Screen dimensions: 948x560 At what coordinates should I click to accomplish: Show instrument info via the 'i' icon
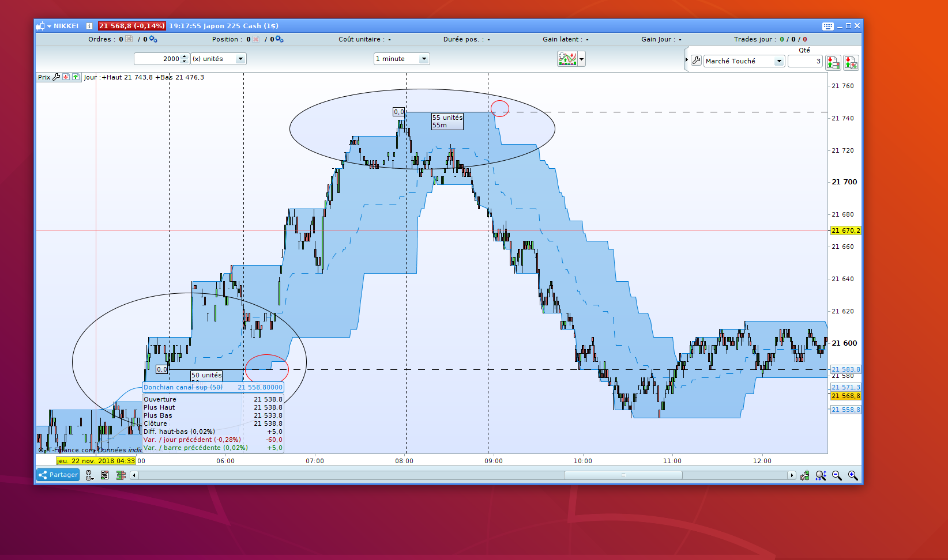click(x=89, y=26)
